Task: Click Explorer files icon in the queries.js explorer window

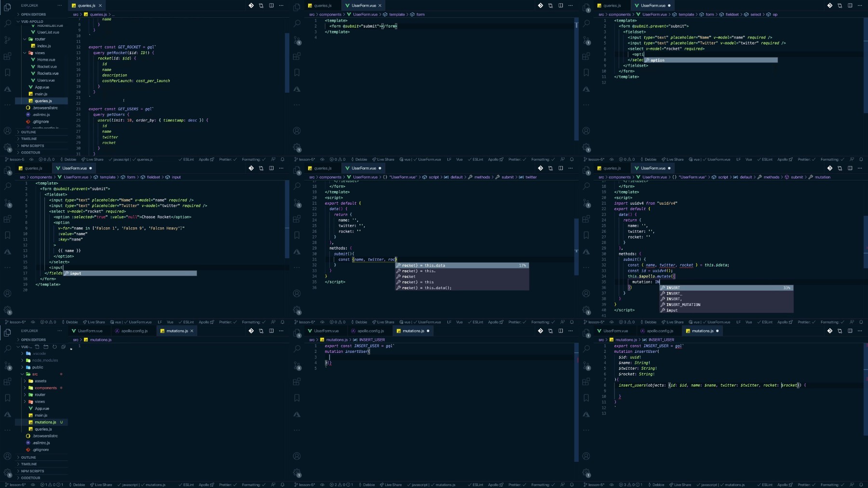Action: pos(7,6)
